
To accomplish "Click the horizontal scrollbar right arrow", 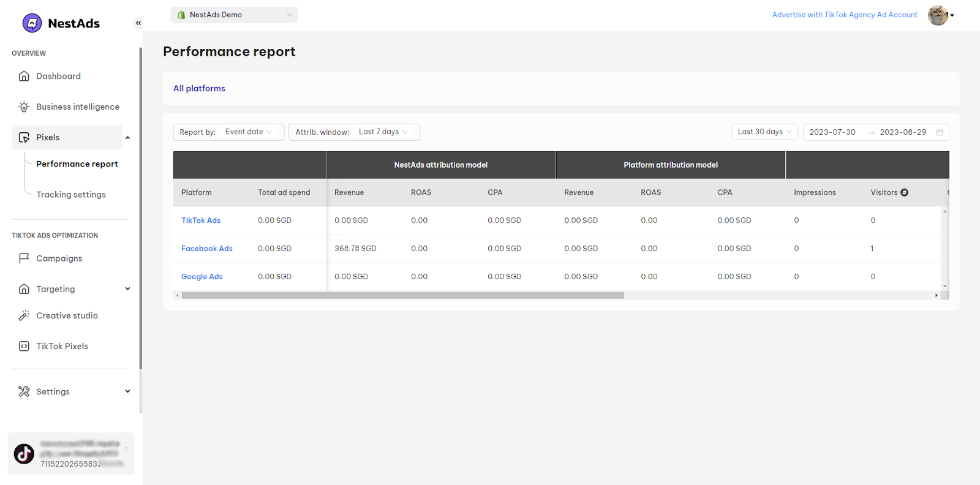I will [937, 295].
